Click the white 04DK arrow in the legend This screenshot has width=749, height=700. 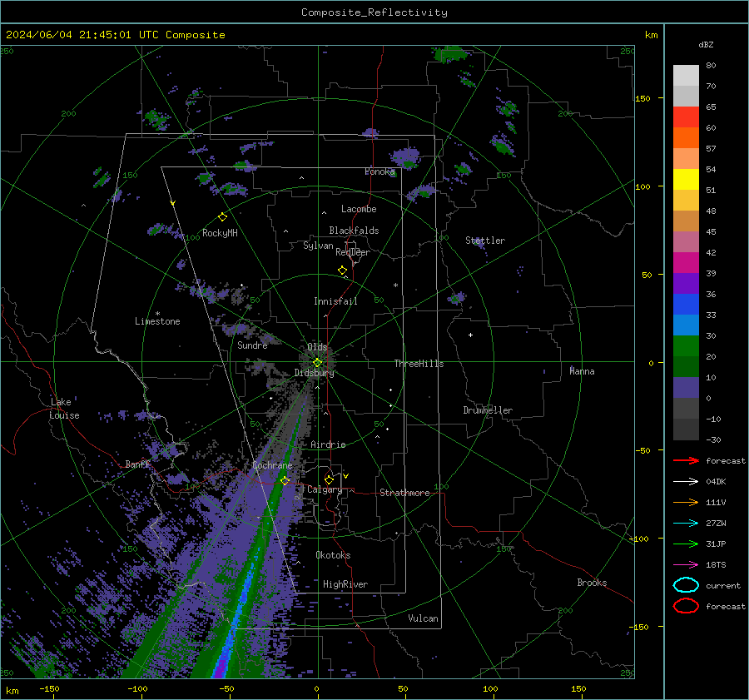[x=686, y=481]
